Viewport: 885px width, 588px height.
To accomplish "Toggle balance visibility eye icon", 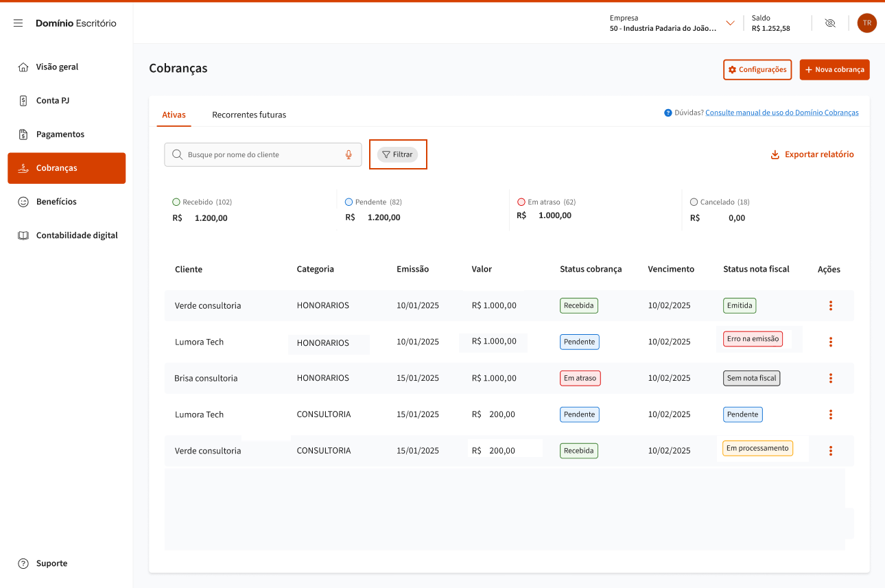I will pyautogui.click(x=830, y=23).
